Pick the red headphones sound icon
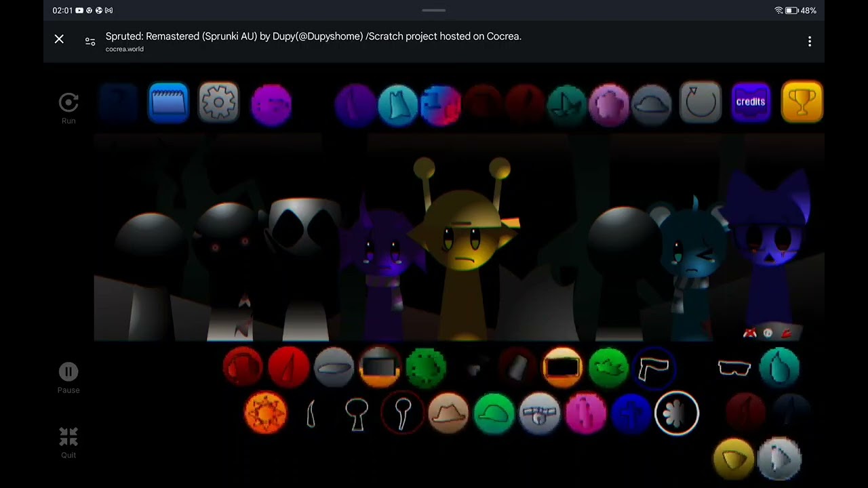 243,367
